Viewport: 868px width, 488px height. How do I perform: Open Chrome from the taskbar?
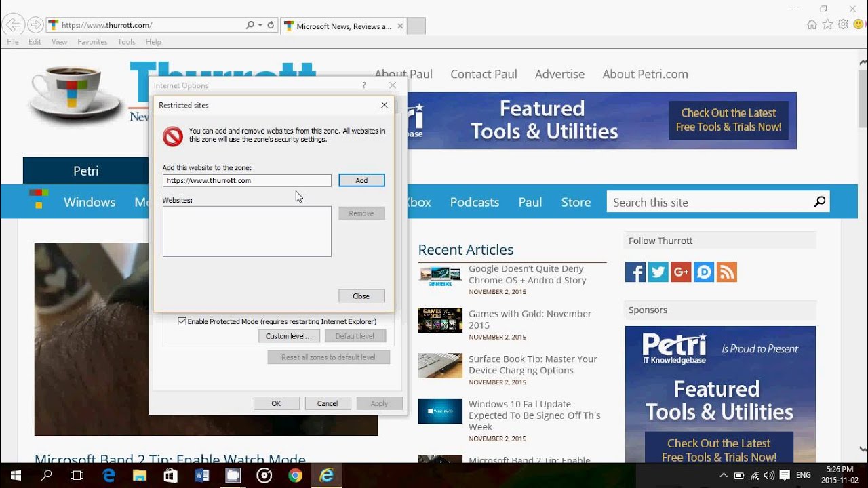click(x=295, y=476)
